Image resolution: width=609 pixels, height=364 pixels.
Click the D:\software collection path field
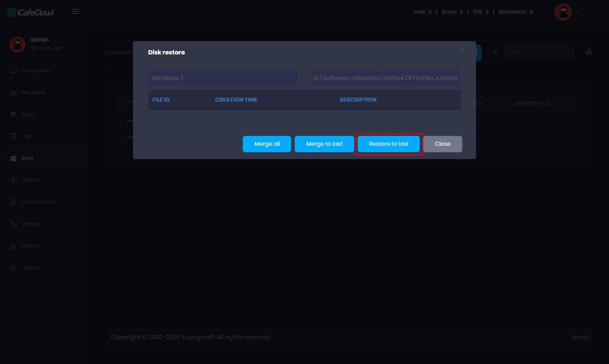tap(386, 78)
